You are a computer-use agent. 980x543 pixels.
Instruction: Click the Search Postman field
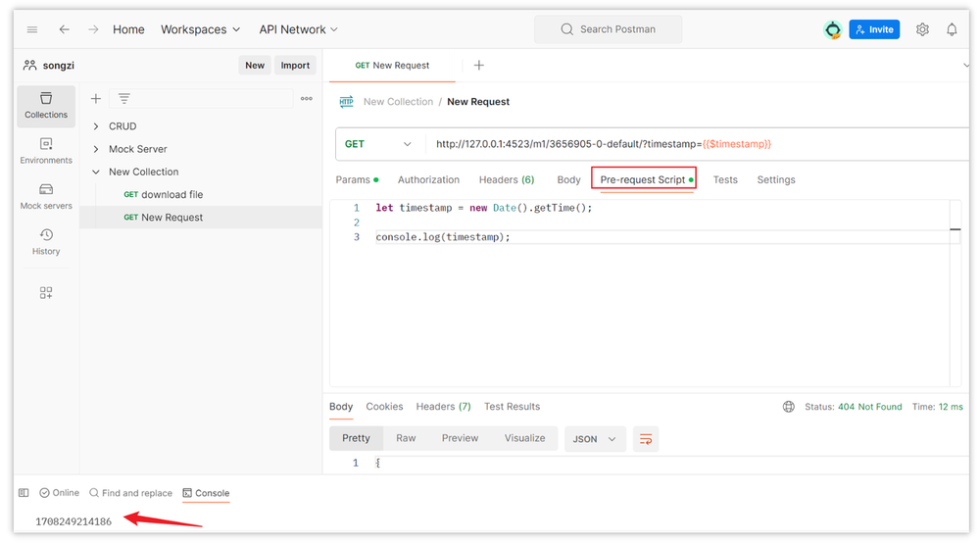point(609,29)
